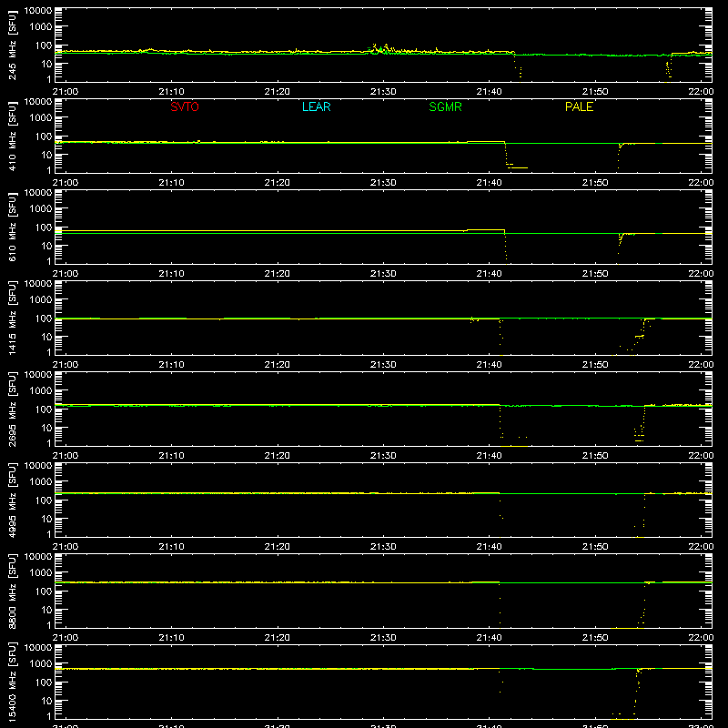This screenshot has width=728, height=728.
Task: Select the 15400 MHz [SFU] axis title
Action: (x=13, y=682)
